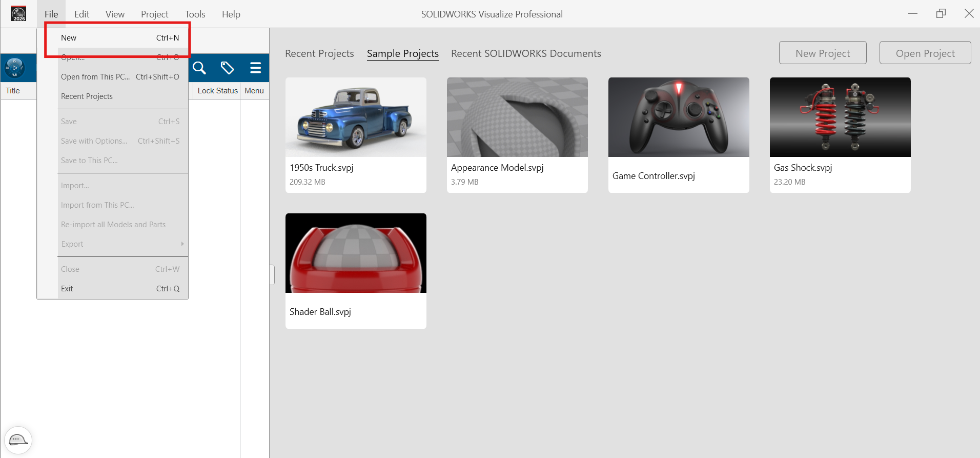The height and width of the screenshot is (458, 980).
Task: Open the Project menu
Action: pyautogui.click(x=154, y=14)
